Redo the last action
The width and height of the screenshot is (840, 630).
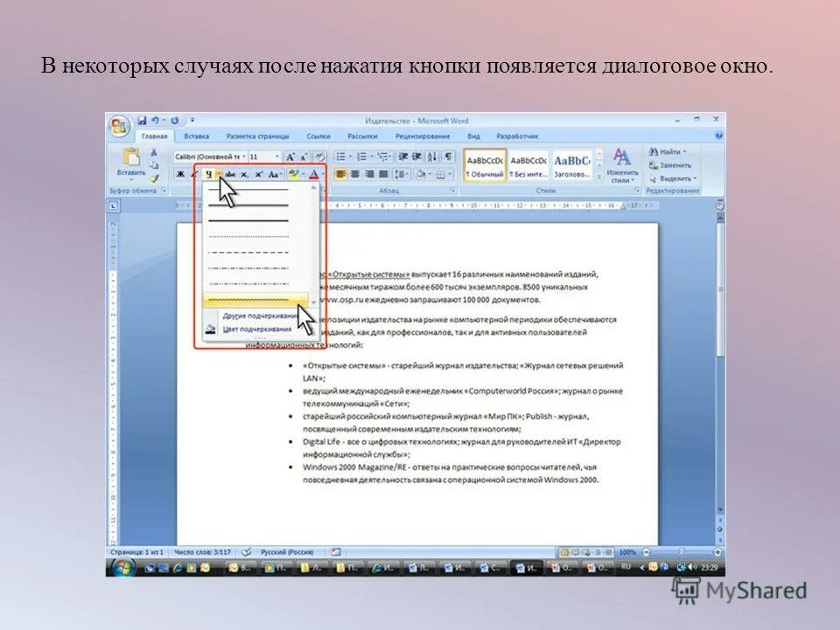point(175,121)
